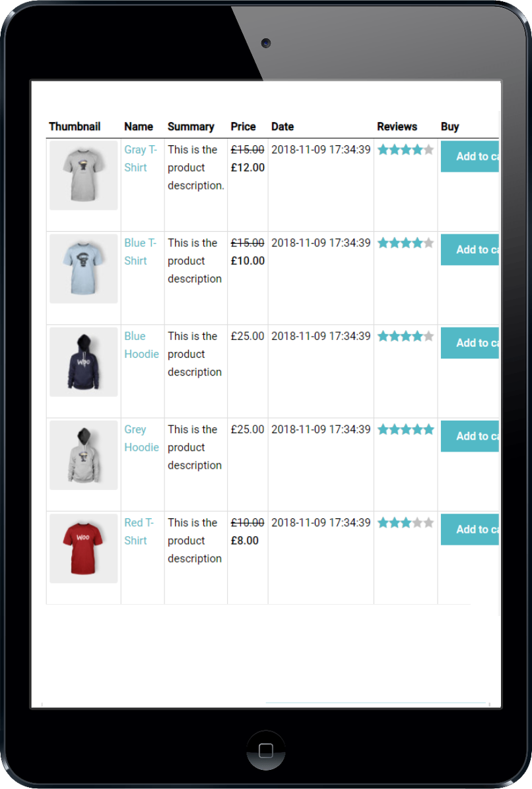This screenshot has width=532, height=789.
Task: Open the Grey Hoodie product link
Action: pyautogui.click(x=141, y=438)
